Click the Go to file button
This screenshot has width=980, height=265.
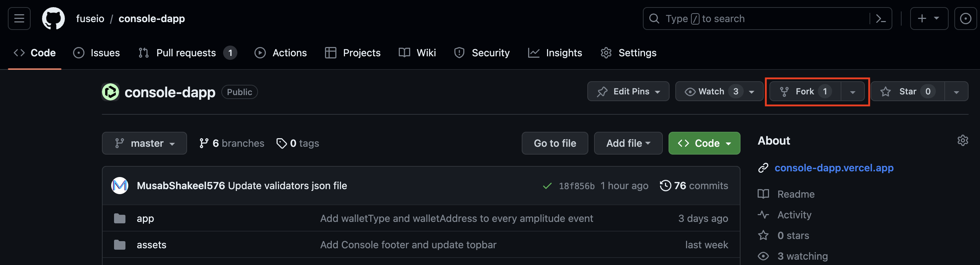tap(555, 143)
